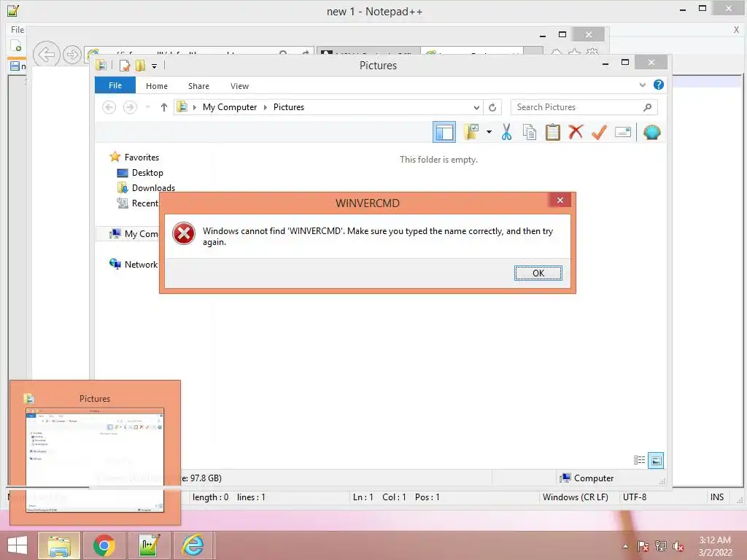Screen dimensions: 747x560
Task: Open the clock showing 3:12 AM
Action: pyautogui.click(x=715, y=546)
